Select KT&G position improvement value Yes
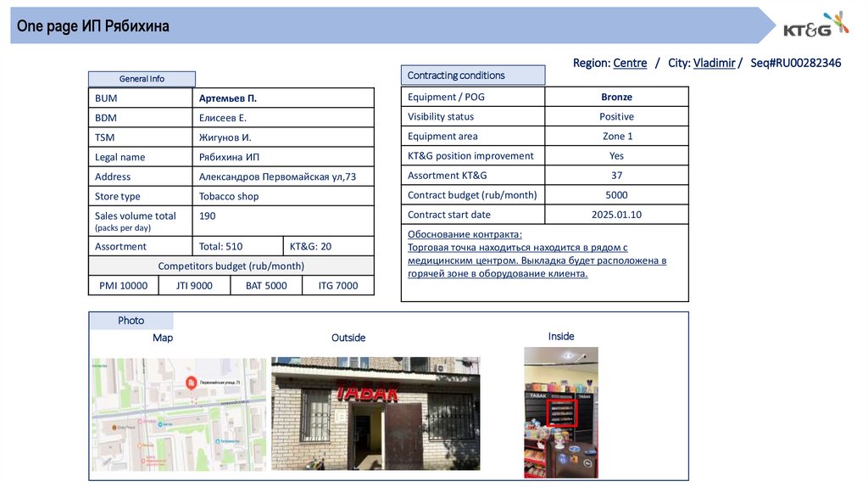The width and height of the screenshot is (868, 487). tap(617, 155)
